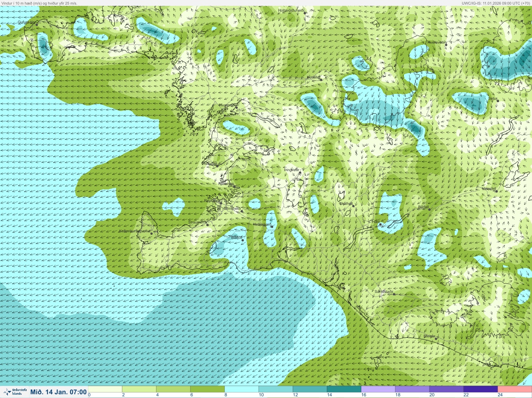Viewport: 532px width, 398px height.
Task: Click the Bláfjöll station label
Action: 236,237
